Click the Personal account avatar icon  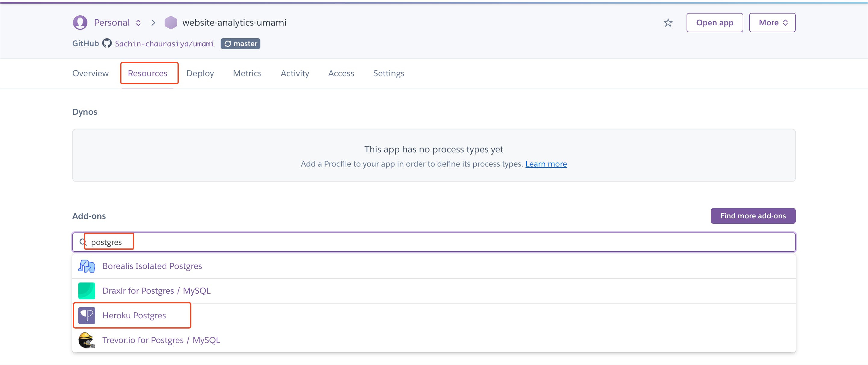click(80, 23)
